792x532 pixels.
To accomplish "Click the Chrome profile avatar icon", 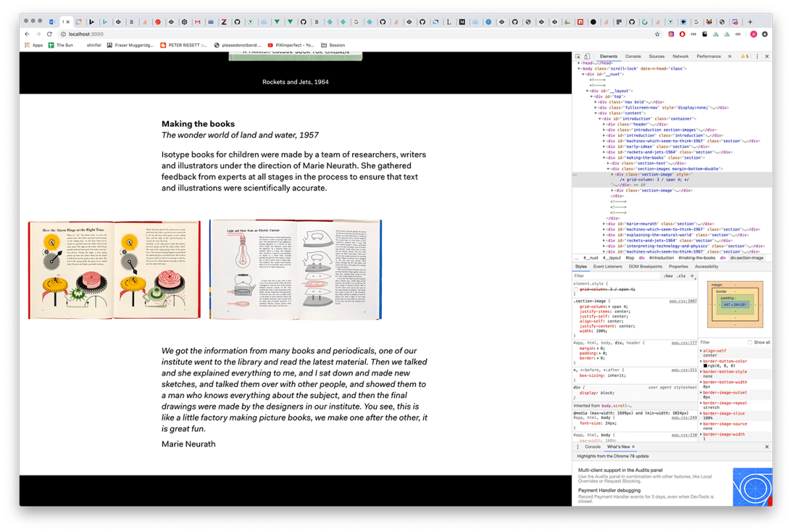I will pos(754,34).
